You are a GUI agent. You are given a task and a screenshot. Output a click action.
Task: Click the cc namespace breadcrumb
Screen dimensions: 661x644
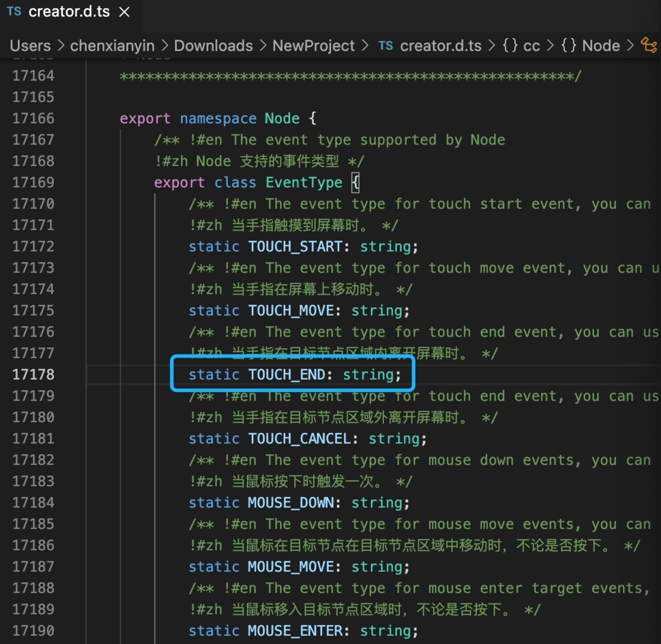pos(531,46)
